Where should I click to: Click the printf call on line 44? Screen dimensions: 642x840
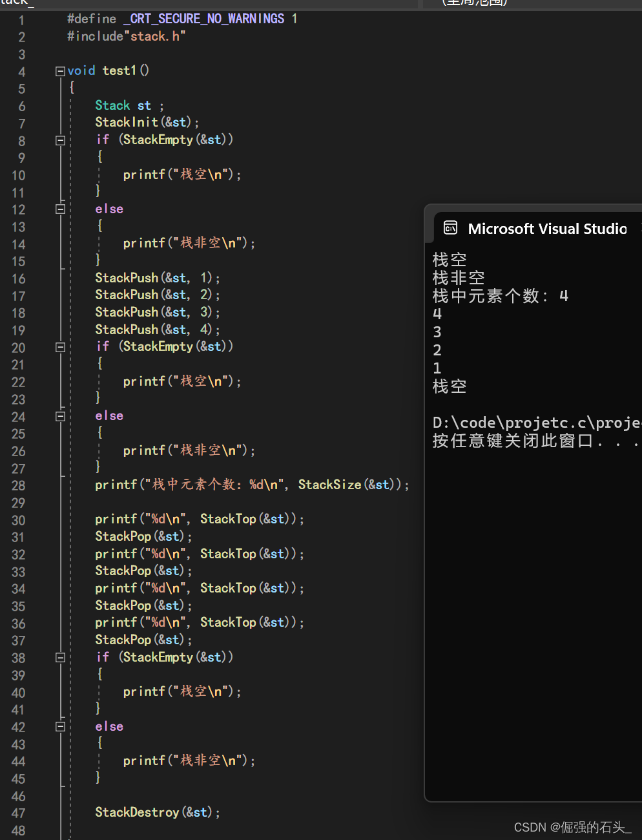(x=189, y=761)
